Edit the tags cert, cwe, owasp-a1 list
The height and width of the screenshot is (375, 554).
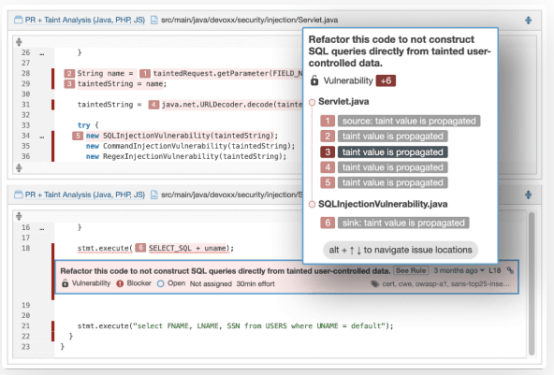pyautogui.click(x=446, y=284)
